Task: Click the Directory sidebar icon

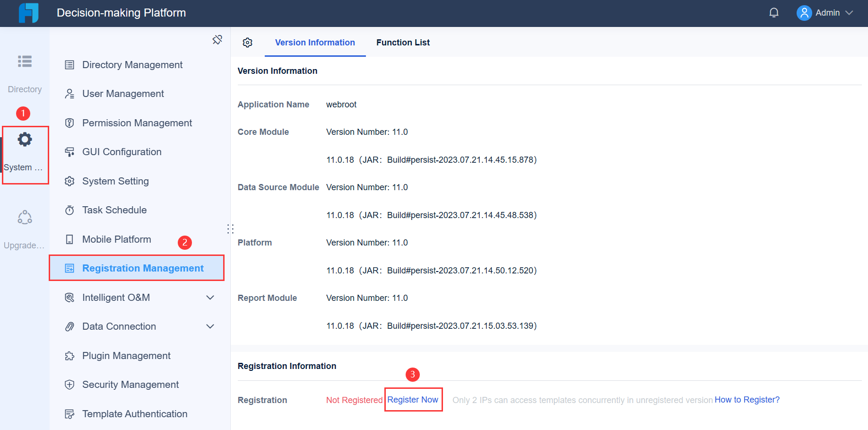Action: point(25,61)
